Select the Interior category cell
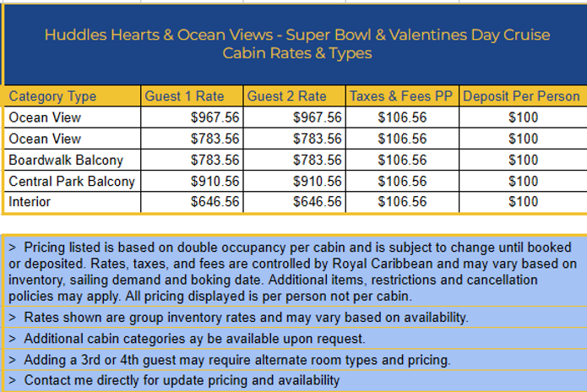587x392 pixels. click(72, 202)
